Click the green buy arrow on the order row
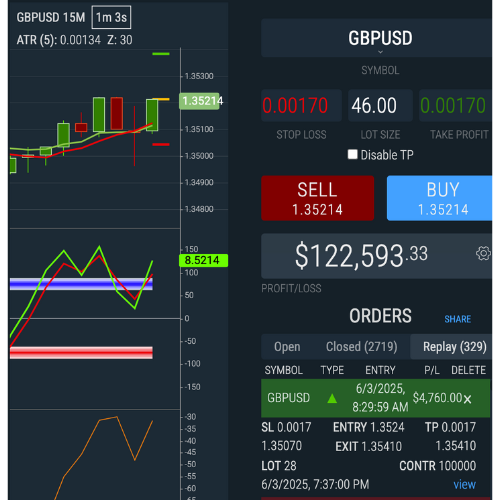The width and height of the screenshot is (500, 500). (x=332, y=398)
